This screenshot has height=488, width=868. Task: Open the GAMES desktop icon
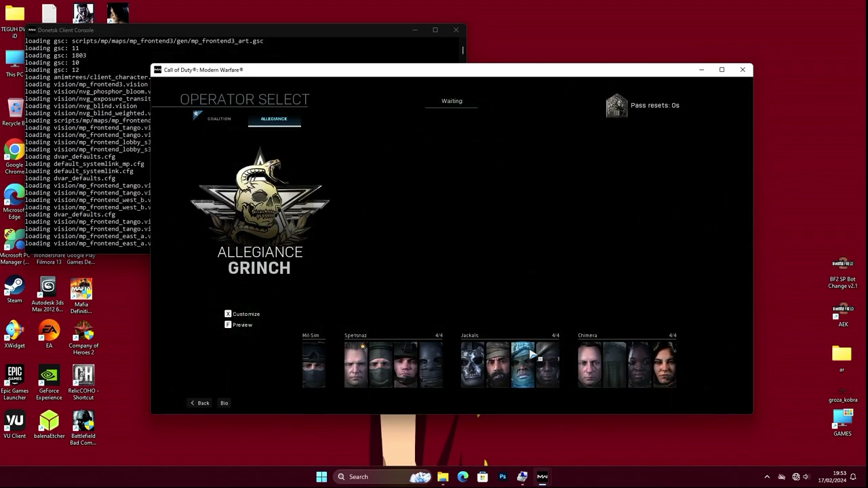tap(842, 422)
